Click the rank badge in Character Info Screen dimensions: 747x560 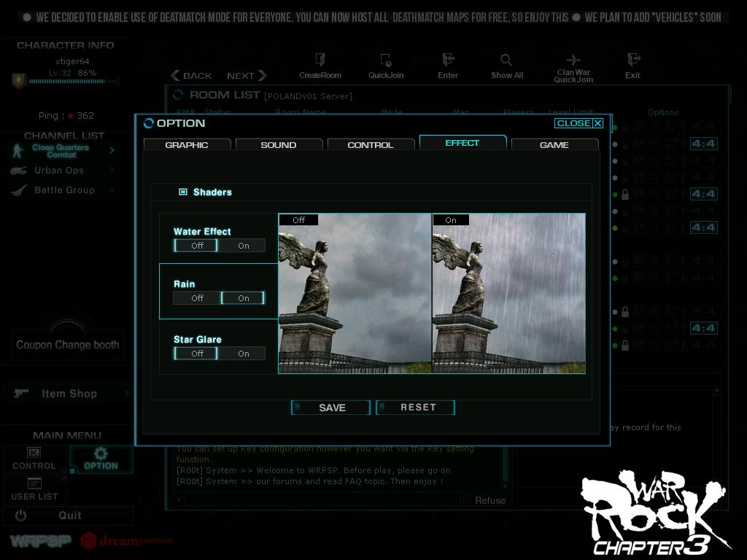(18, 80)
